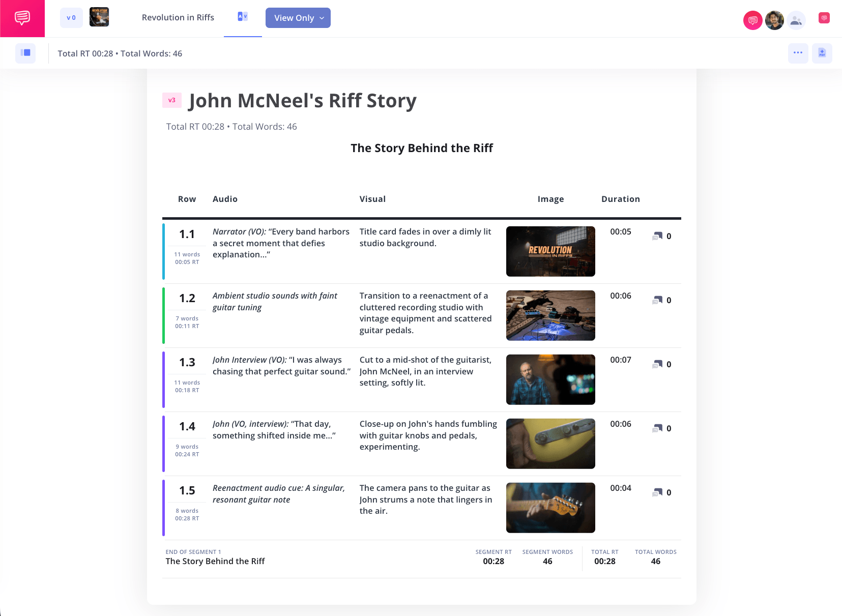Open the Revolution in Riffs project thumbnail
The height and width of the screenshot is (616, 842).
(x=99, y=17)
